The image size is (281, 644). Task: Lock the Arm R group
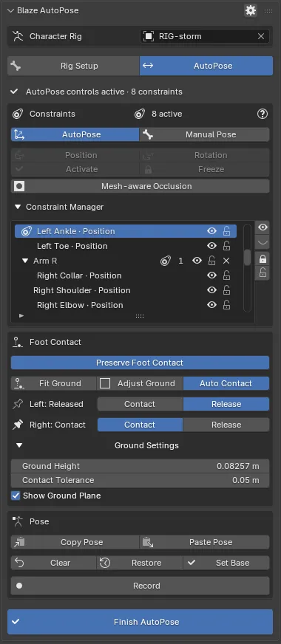pyautogui.click(x=211, y=261)
